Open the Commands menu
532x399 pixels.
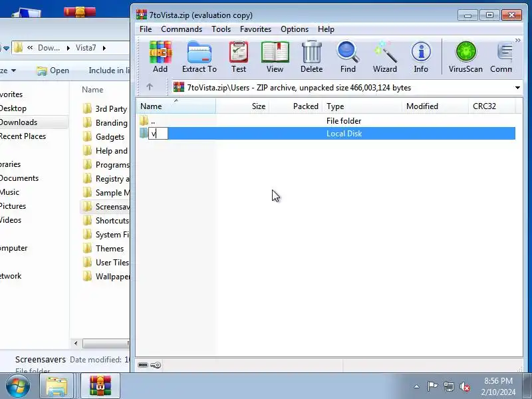point(182,29)
